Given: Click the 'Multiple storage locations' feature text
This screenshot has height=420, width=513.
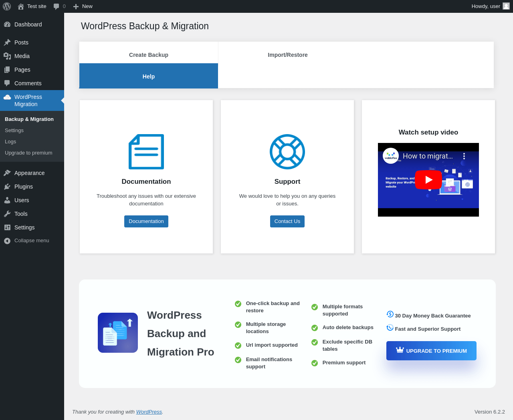Looking at the screenshot, I should pos(266,328).
